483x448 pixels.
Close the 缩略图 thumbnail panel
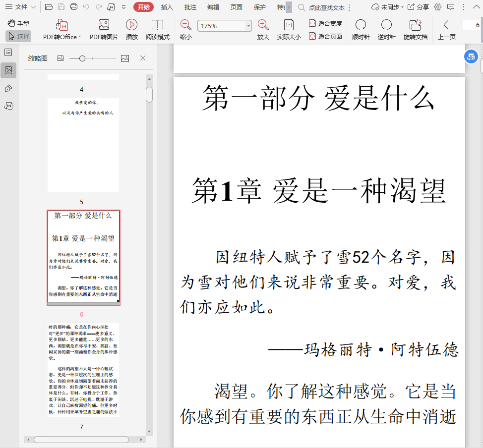143,58
